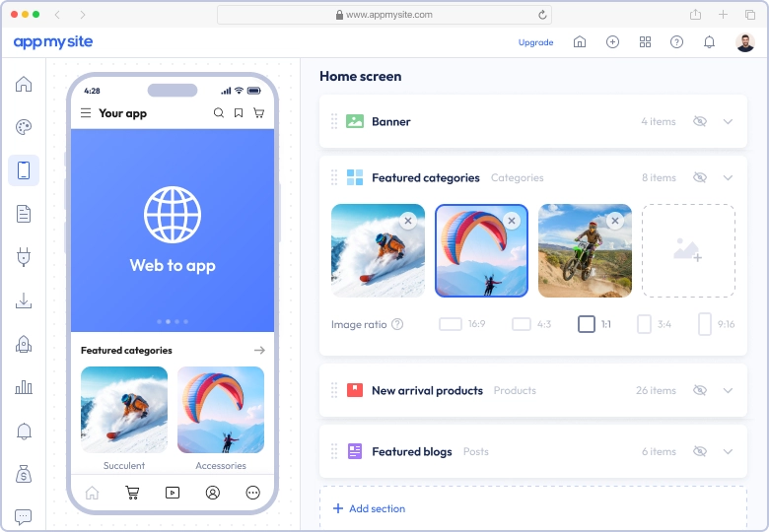This screenshot has height=532, width=769.
Task: Tap the bookmark icon in phone preview
Action: pos(239,113)
